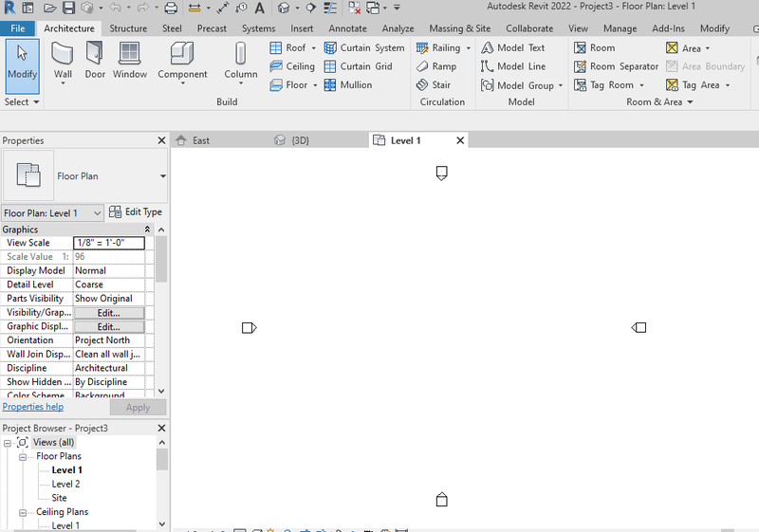
Task: Select the Curtain Grid tool
Action: click(x=358, y=66)
